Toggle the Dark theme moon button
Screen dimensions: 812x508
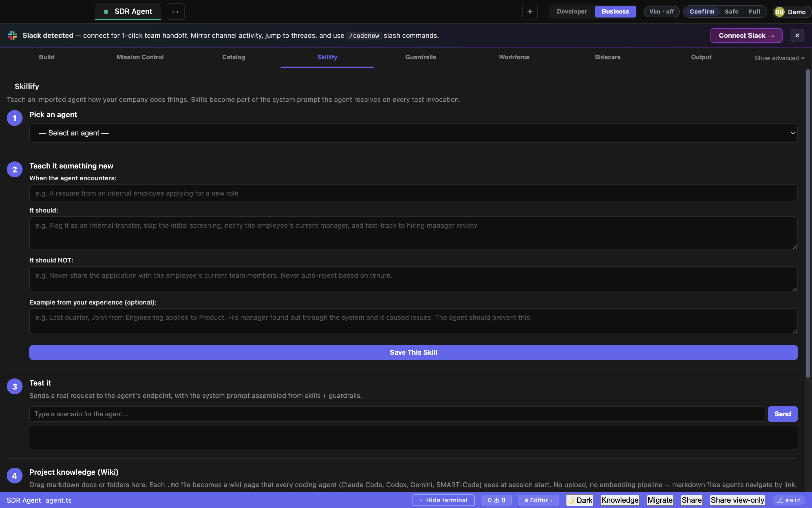[x=580, y=500]
